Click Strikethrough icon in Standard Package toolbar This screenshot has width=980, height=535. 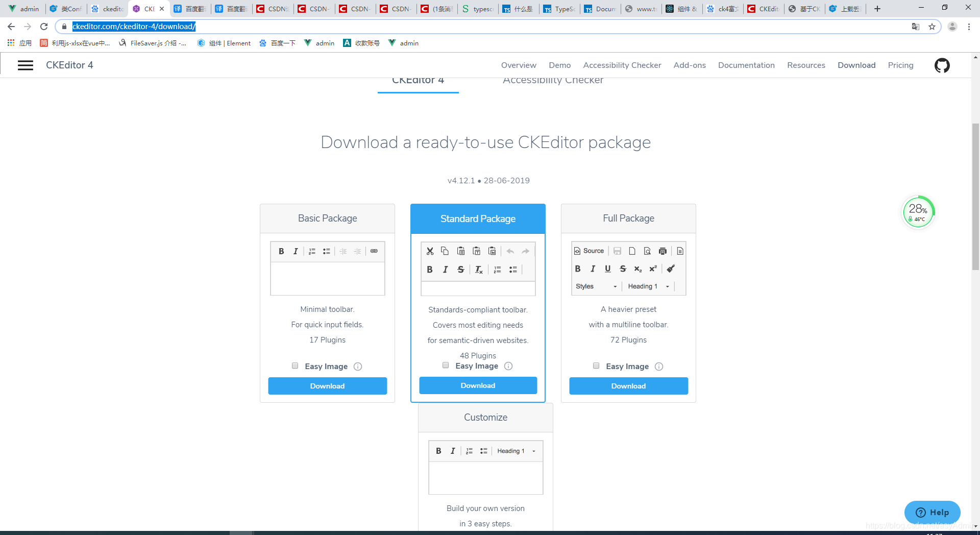[461, 270]
